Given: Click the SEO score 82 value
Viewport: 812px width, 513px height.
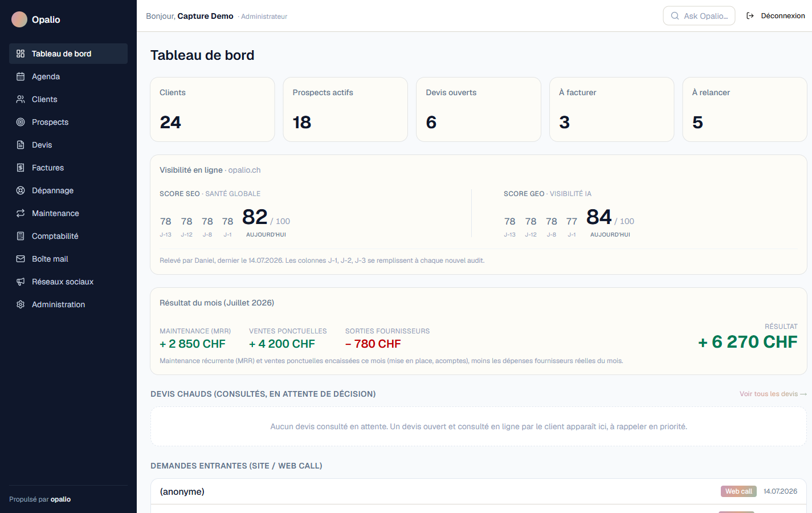Looking at the screenshot, I should (x=255, y=217).
